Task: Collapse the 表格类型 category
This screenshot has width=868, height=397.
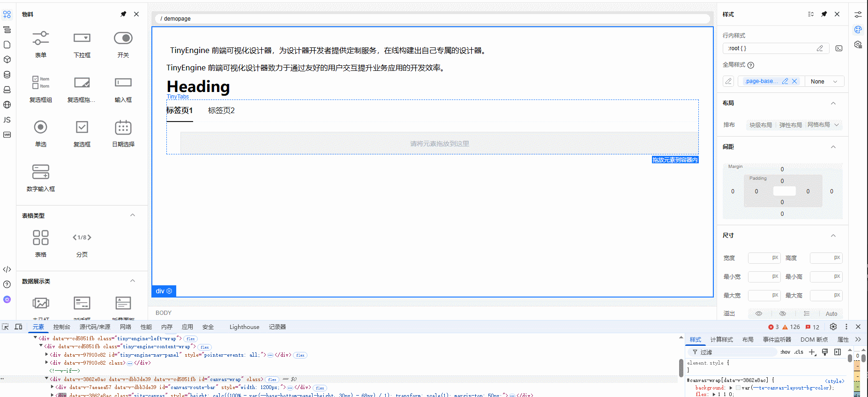Action: point(133,215)
